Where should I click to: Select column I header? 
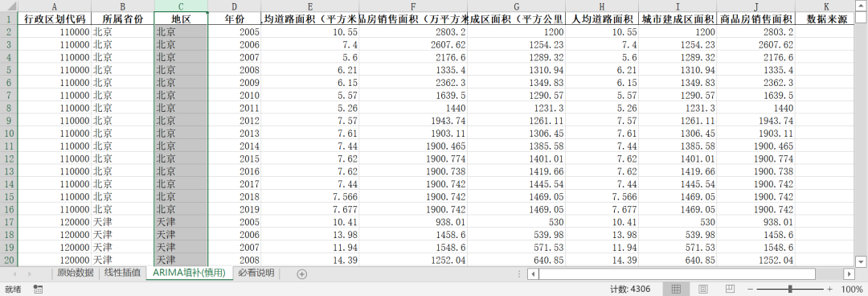[x=678, y=6]
